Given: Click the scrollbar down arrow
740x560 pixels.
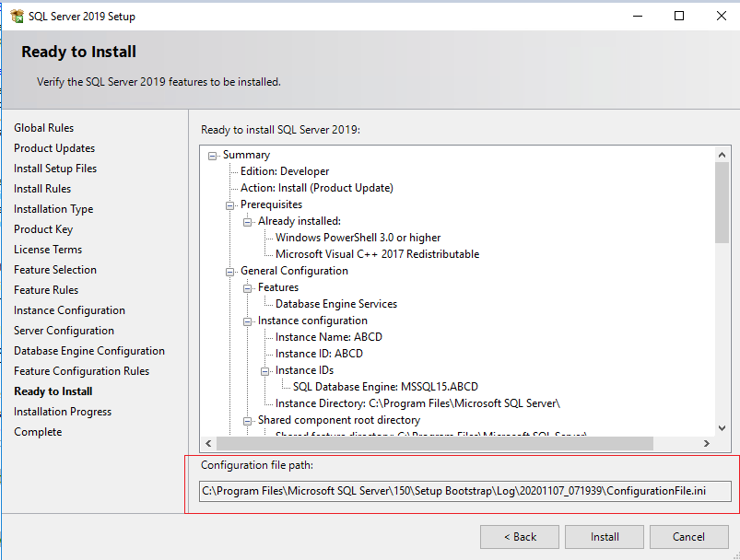Looking at the screenshot, I should coord(722,427).
